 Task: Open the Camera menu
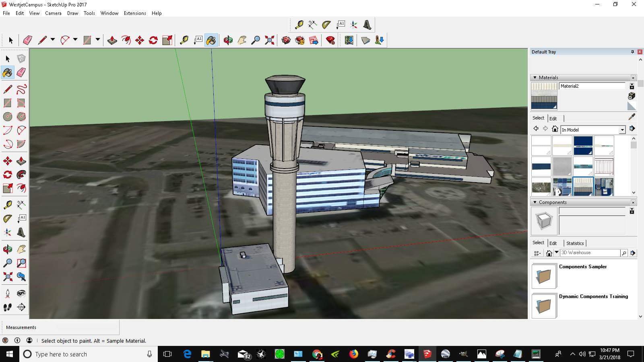53,13
